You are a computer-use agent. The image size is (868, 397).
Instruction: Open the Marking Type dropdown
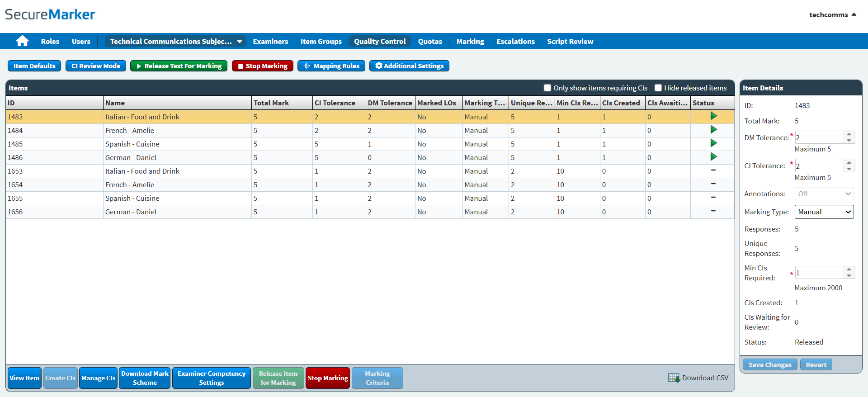coord(824,212)
